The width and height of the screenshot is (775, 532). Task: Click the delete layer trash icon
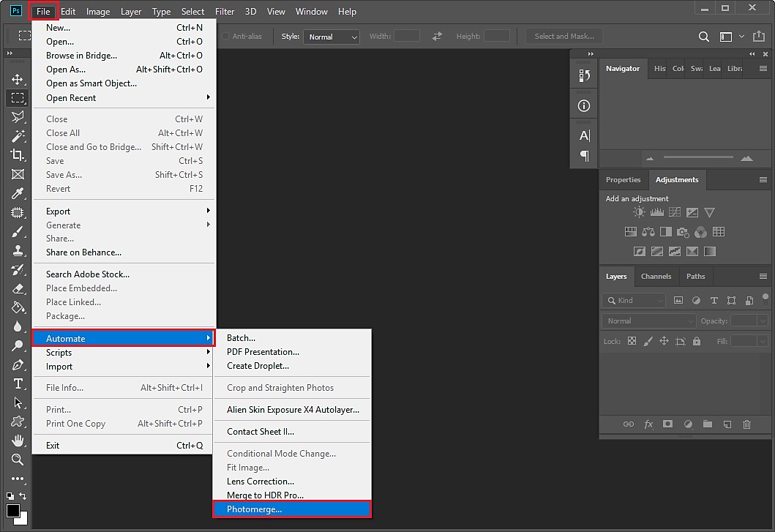[x=746, y=424]
